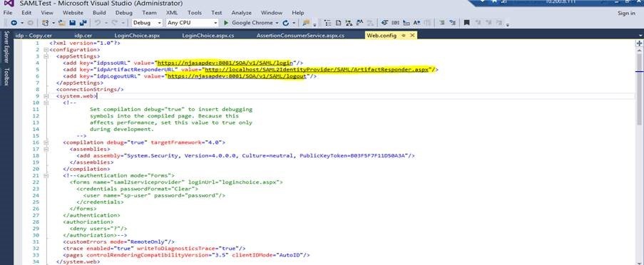The width and height of the screenshot is (644, 265).
Task: Collapse the appSettings element on line 3
Action: [46, 56]
